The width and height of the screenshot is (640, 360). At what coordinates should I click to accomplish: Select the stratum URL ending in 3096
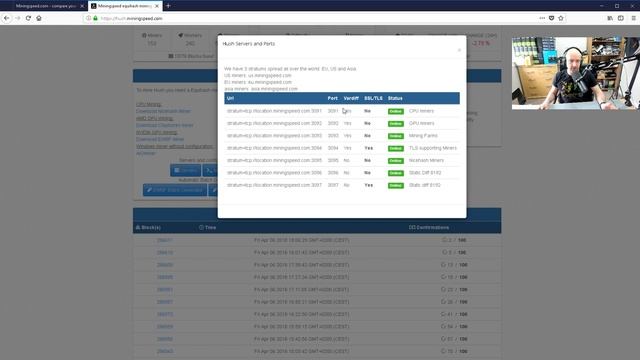[x=274, y=173]
